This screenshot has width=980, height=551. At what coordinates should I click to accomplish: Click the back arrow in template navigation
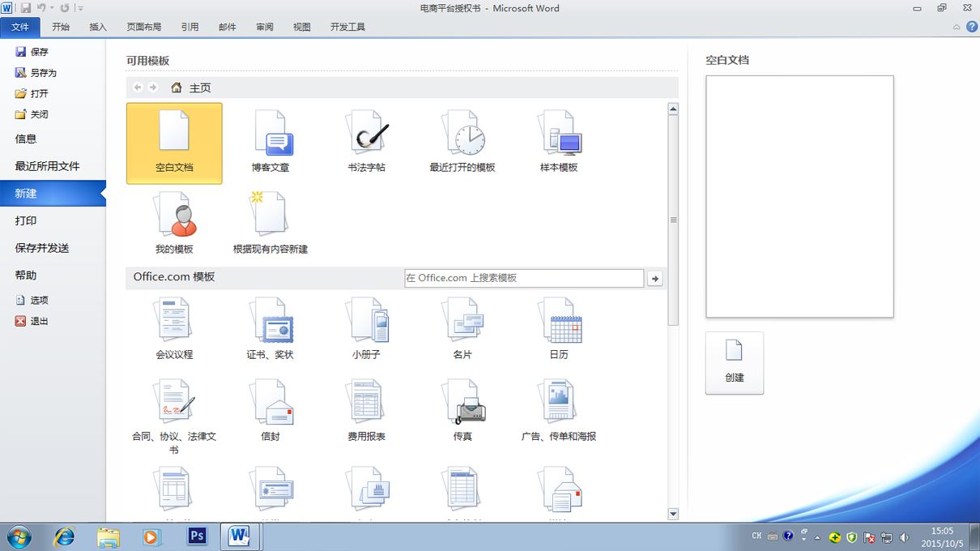(x=138, y=88)
